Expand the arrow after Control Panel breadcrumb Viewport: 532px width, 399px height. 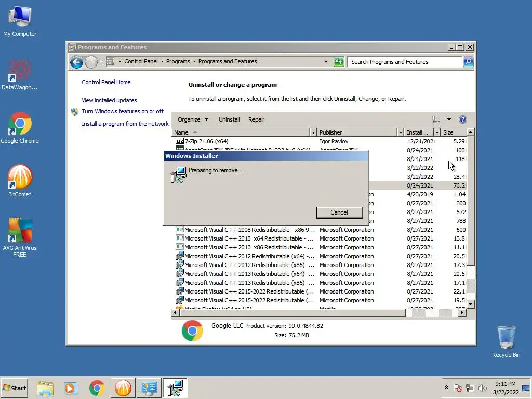point(162,62)
